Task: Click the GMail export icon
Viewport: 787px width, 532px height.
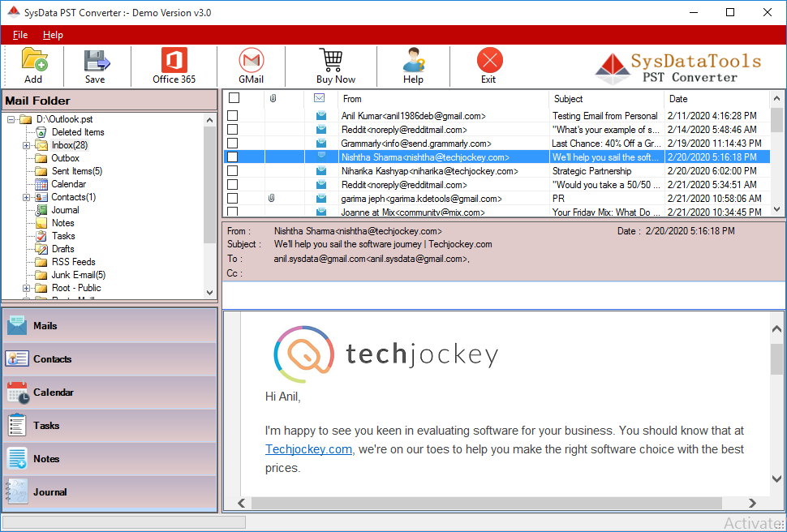Action: pos(252,65)
